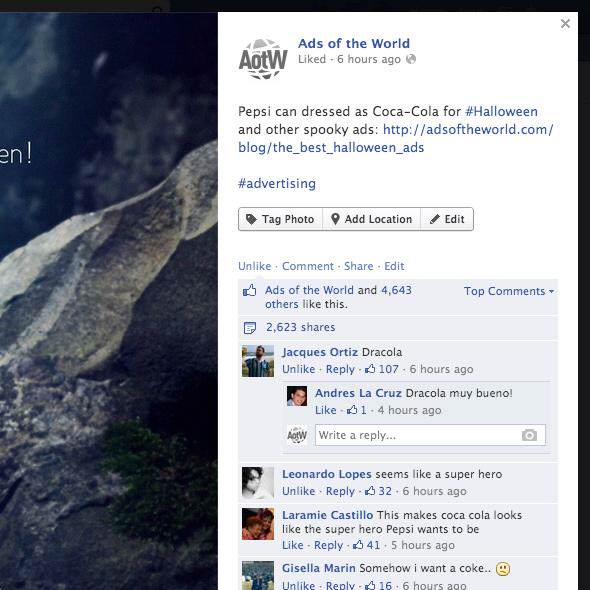The height and width of the screenshot is (590, 590).
Task: Like Andres La Cruz's reply
Action: pyautogui.click(x=325, y=410)
